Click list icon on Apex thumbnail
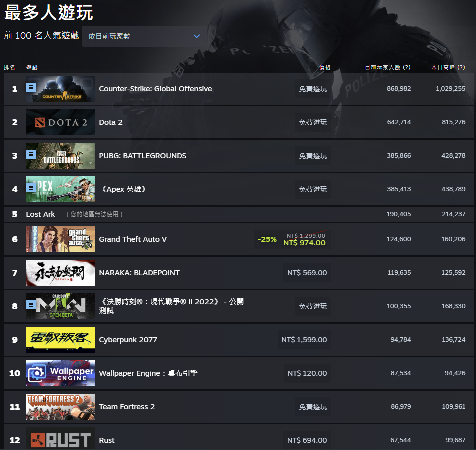 pyautogui.click(x=31, y=188)
